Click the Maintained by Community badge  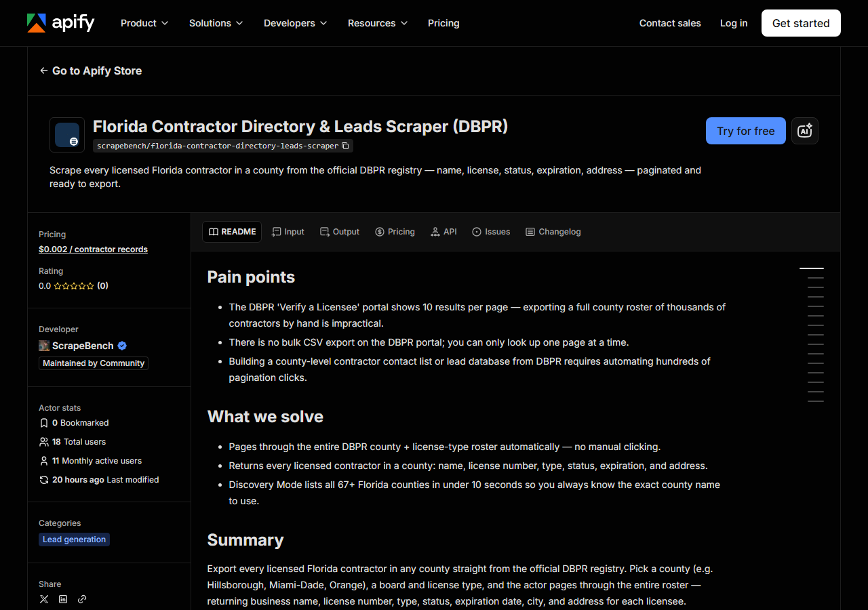point(94,363)
